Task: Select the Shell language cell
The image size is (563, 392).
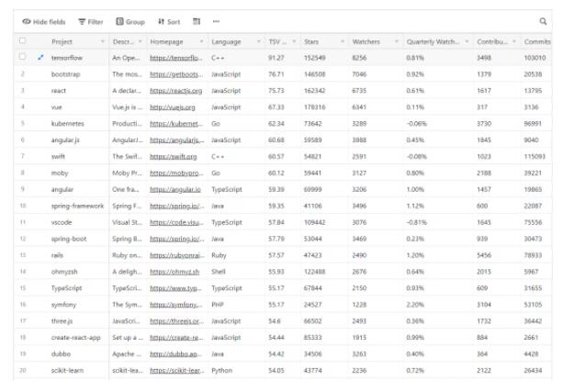Action: point(219,272)
